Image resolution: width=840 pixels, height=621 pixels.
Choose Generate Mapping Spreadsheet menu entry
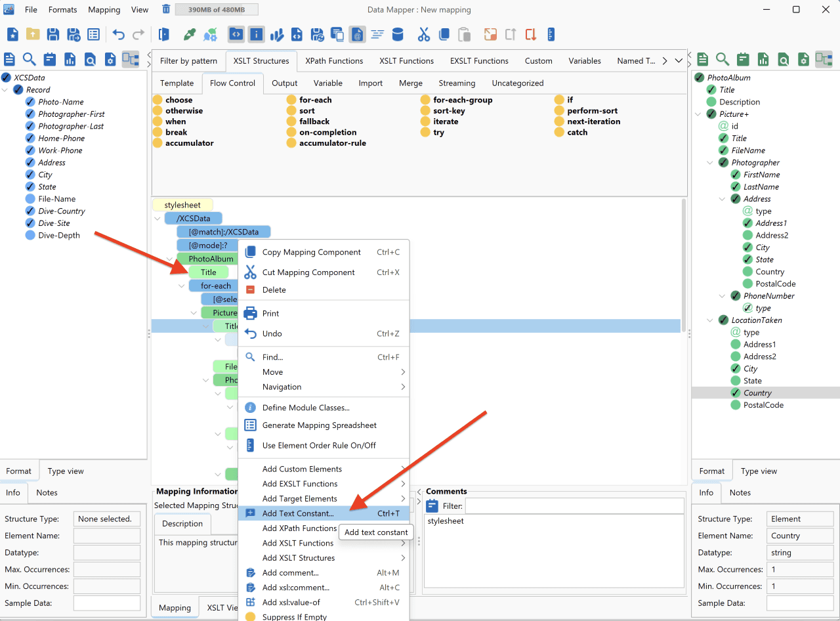tap(324, 425)
